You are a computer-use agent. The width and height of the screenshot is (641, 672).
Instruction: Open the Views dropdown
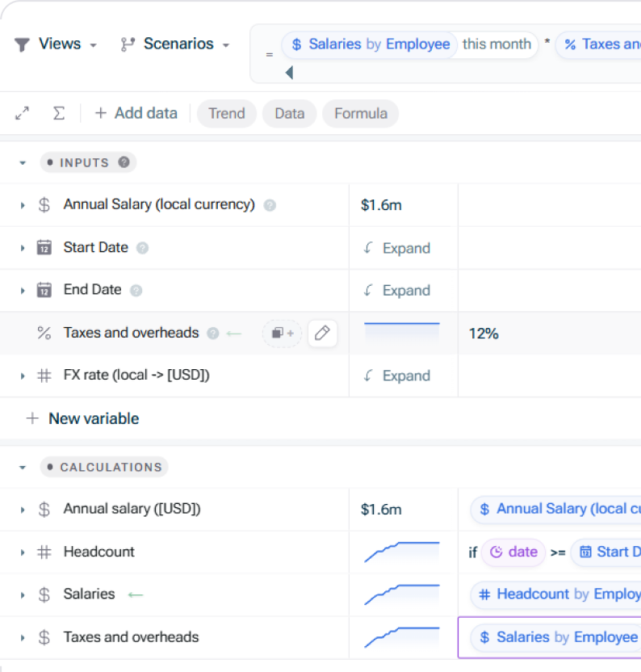56,44
